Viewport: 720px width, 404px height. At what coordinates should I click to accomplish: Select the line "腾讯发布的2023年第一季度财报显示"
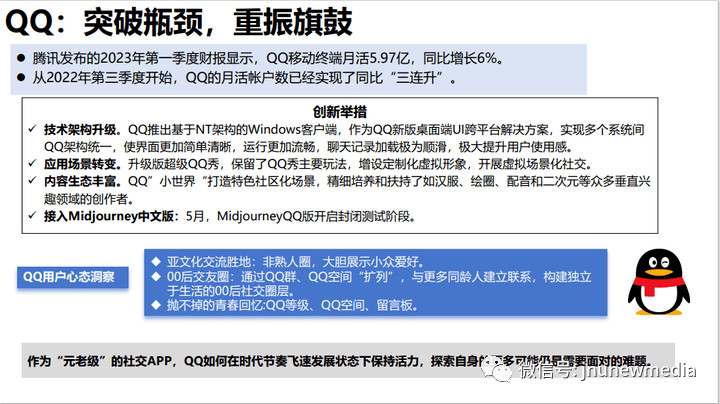pos(268,58)
